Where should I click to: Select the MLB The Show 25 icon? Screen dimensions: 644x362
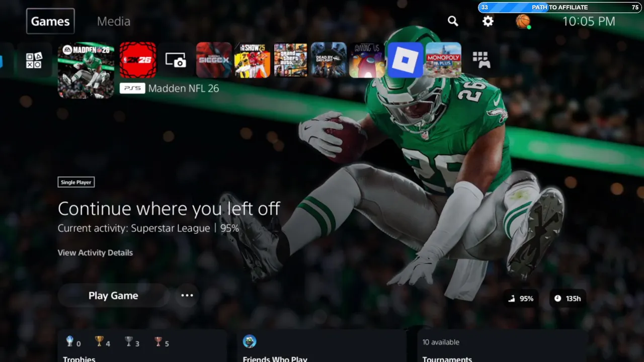point(252,60)
